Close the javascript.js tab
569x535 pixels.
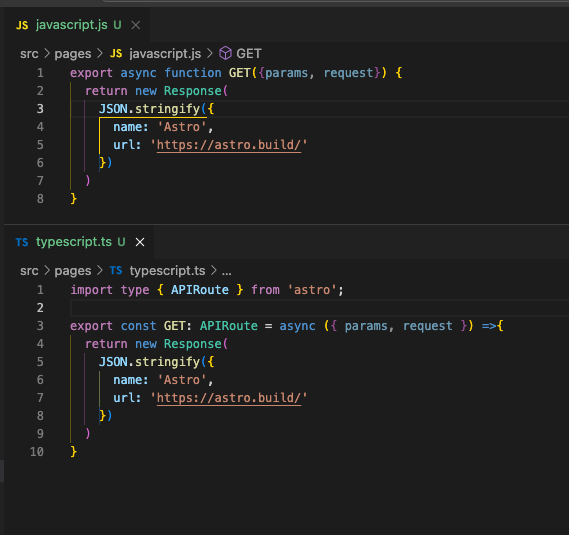point(136,25)
